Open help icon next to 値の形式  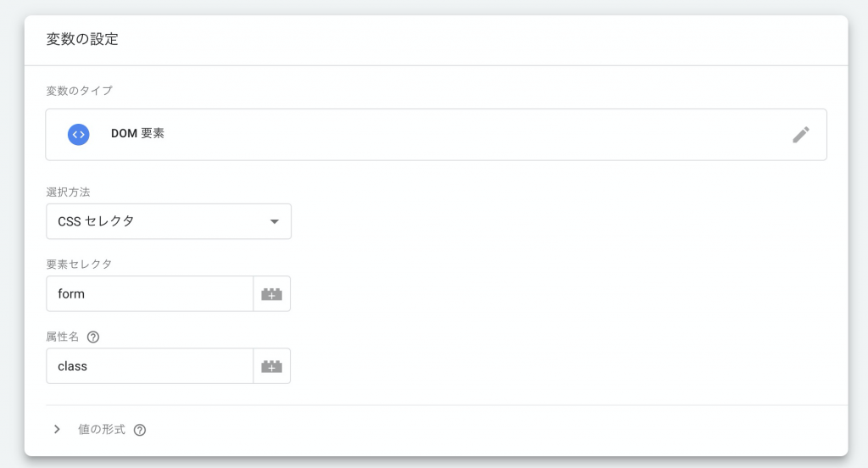[x=140, y=430]
